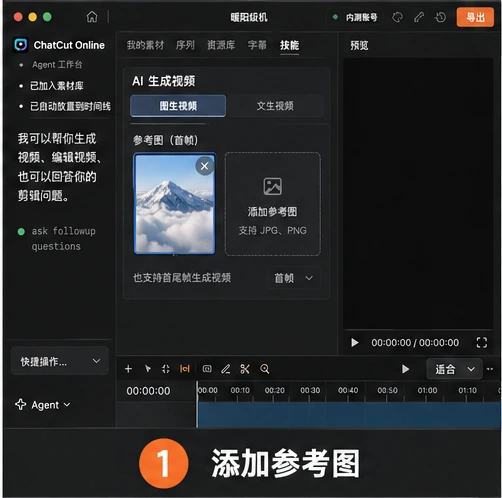Click the orange 导出 export button
This screenshot has width=502, height=498.
[x=475, y=17]
